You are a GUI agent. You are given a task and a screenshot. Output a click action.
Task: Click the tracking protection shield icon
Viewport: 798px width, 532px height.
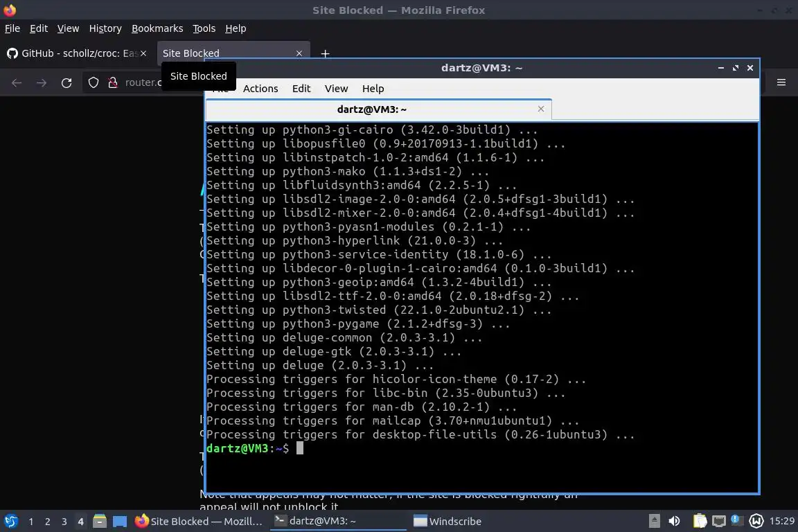93,82
